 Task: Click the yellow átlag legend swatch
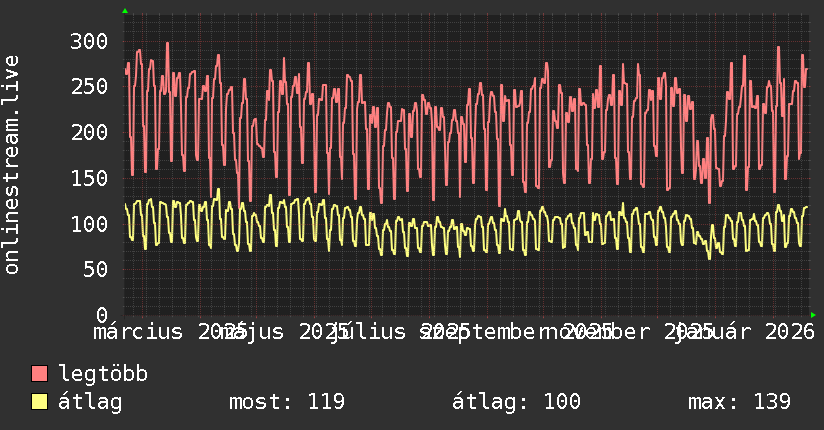(39, 401)
